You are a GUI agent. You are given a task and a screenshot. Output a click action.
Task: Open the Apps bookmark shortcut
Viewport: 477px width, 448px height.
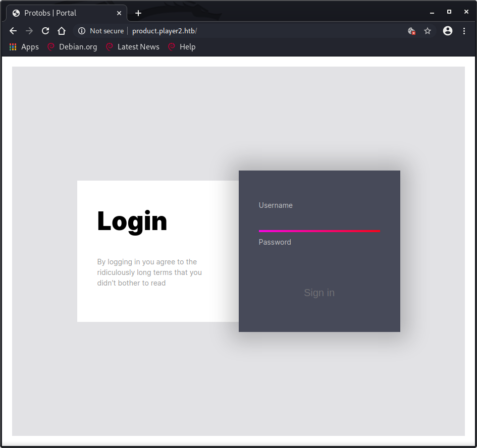(x=24, y=47)
